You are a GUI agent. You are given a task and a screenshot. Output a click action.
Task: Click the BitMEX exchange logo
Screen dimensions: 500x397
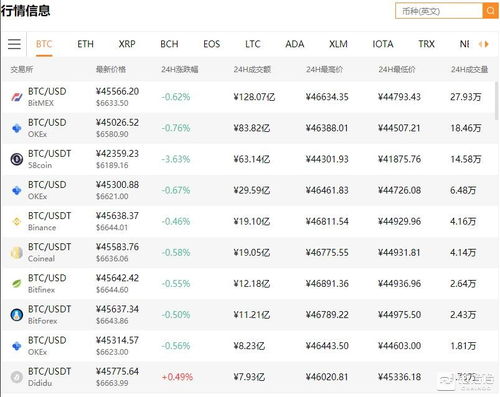click(x=17, y=97)
